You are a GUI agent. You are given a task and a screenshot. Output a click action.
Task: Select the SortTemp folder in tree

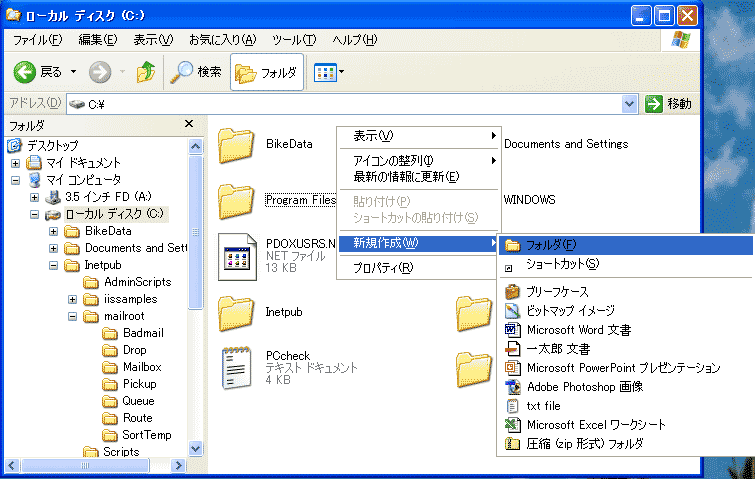[x=146, y=435]
